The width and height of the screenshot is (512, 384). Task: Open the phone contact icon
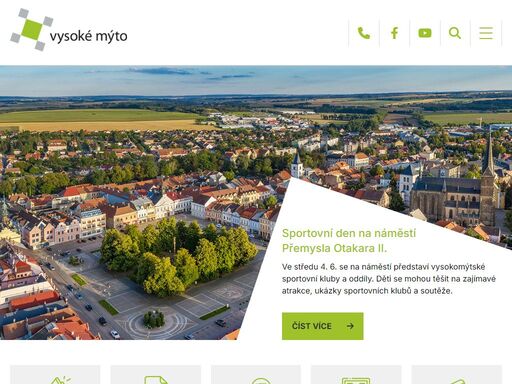[364, 33]
